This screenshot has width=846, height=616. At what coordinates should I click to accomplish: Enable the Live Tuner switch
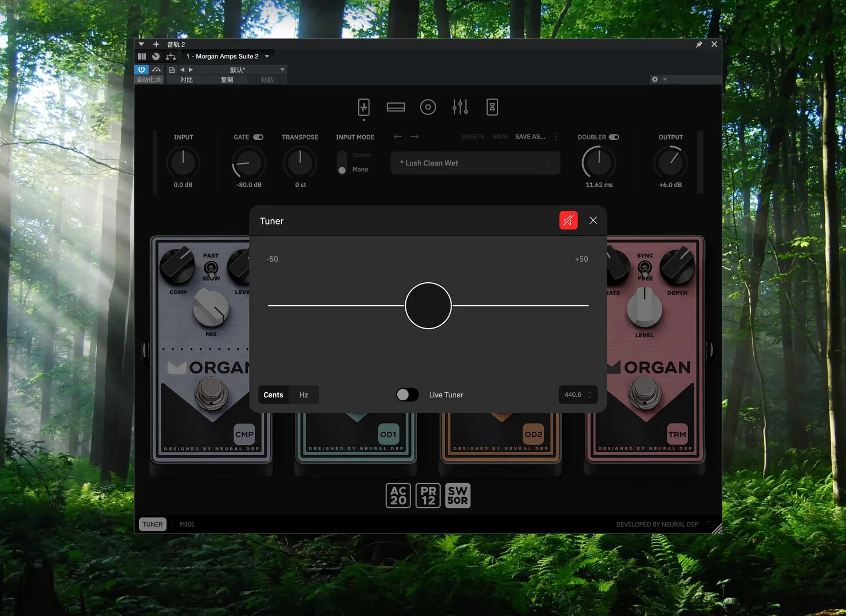point(407,395)
